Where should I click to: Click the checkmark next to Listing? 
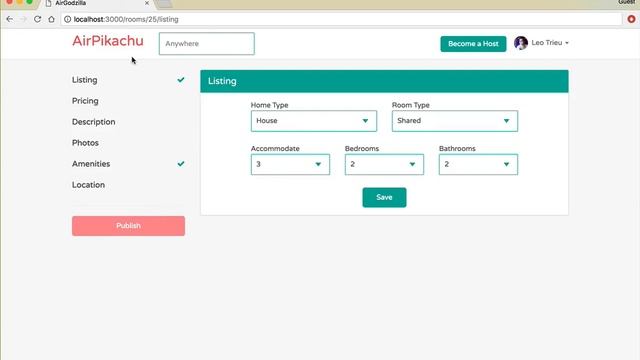[x=181, y=80]
